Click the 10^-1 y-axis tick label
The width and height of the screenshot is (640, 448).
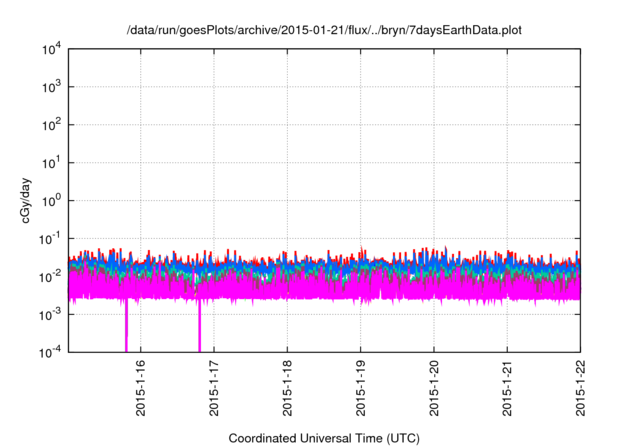(x=50, y=238)
